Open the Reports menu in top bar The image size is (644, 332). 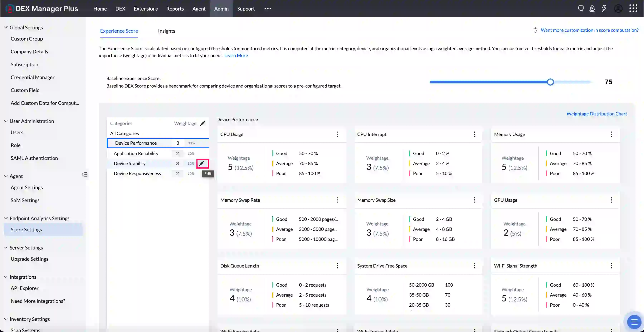point(175,9)
